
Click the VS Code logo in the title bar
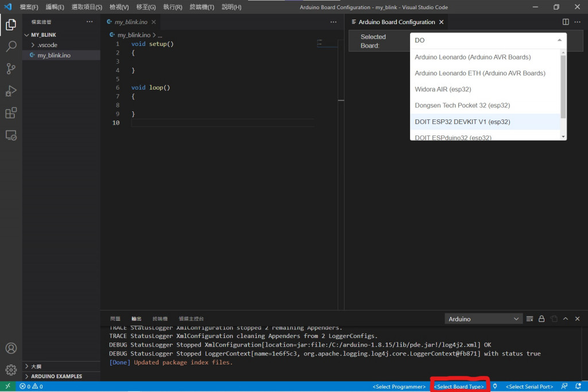(x=8, y=7)
